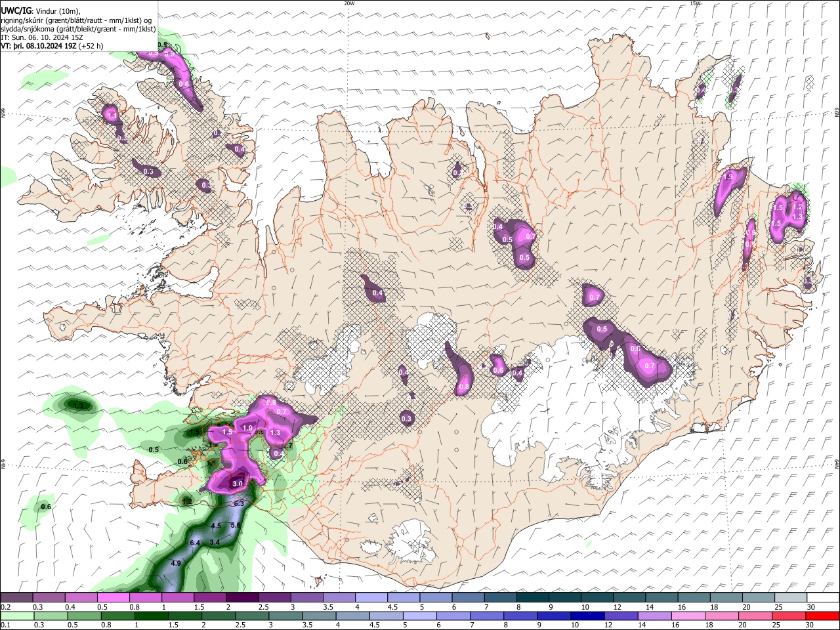Click the pale green swatch starting the lower legend row
The width and height of the screenshot is (840, 630).
tap(17, 616)
